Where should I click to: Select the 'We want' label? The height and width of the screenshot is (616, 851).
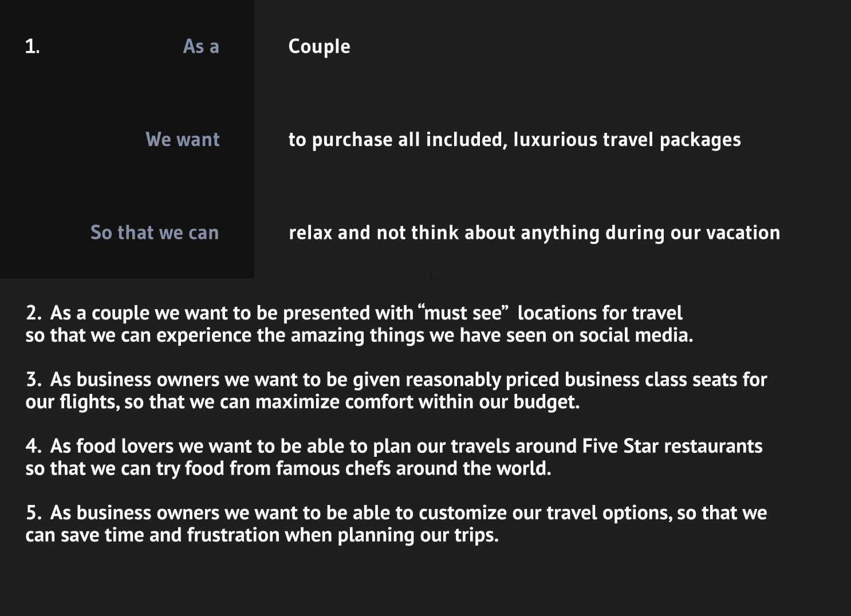tap(183, 140)
